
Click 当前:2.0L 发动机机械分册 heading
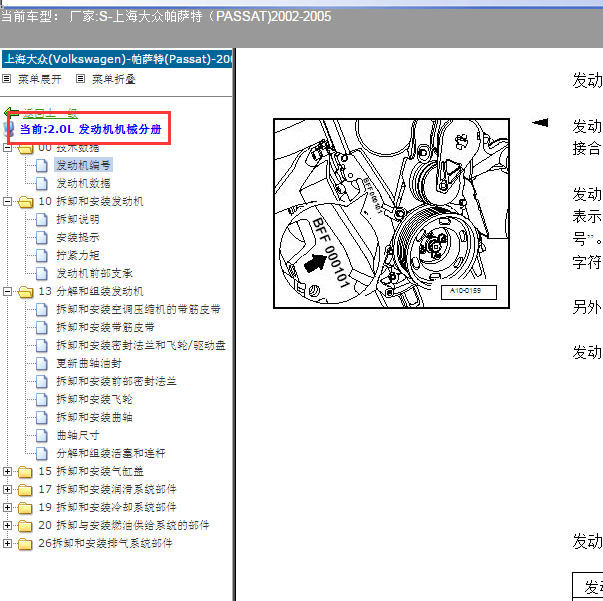coord(90,129)
